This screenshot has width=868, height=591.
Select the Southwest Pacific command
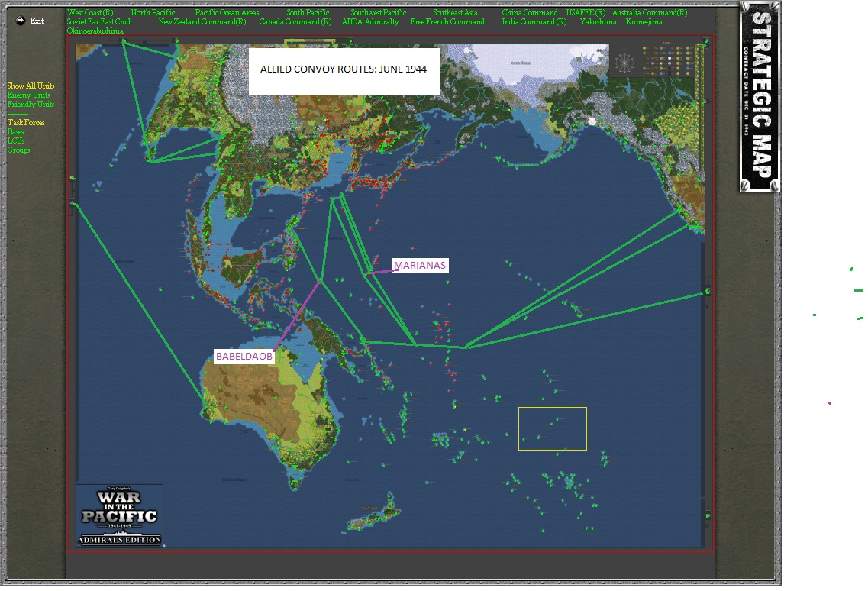point(378,12)
